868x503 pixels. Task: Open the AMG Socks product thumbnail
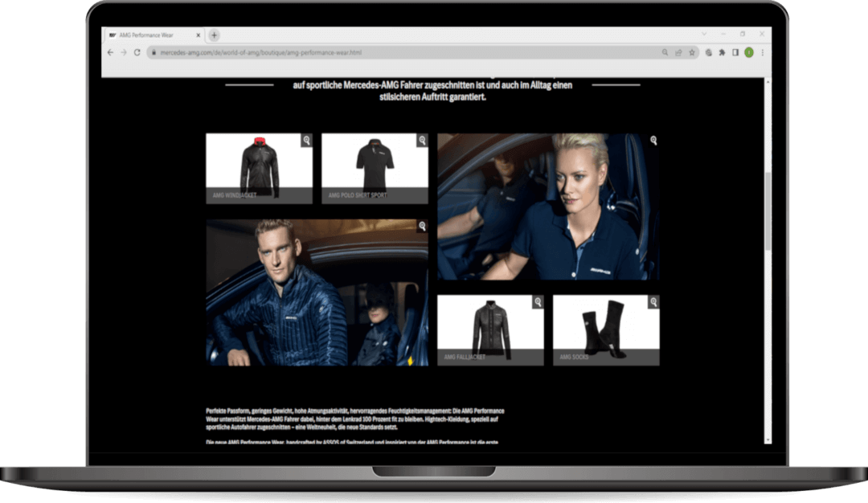coord(606,329)
